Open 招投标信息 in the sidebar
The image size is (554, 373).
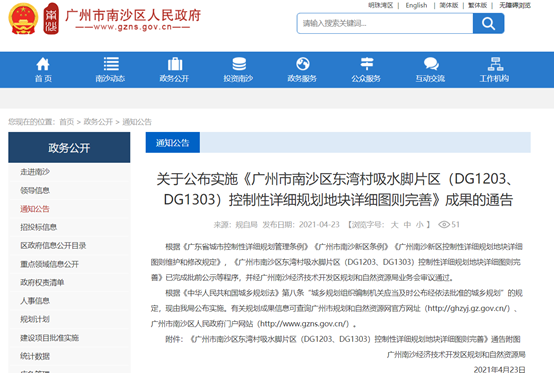pos(39,227)
